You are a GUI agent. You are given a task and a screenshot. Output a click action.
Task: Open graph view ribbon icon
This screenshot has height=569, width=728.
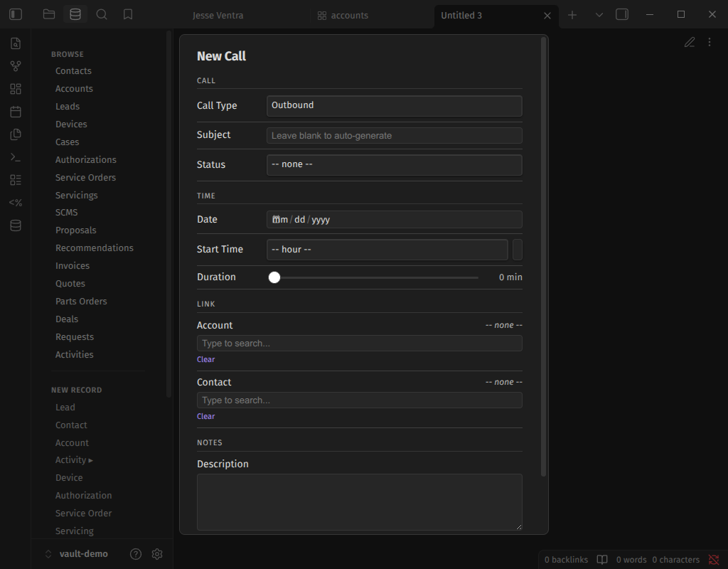point(16,66)
